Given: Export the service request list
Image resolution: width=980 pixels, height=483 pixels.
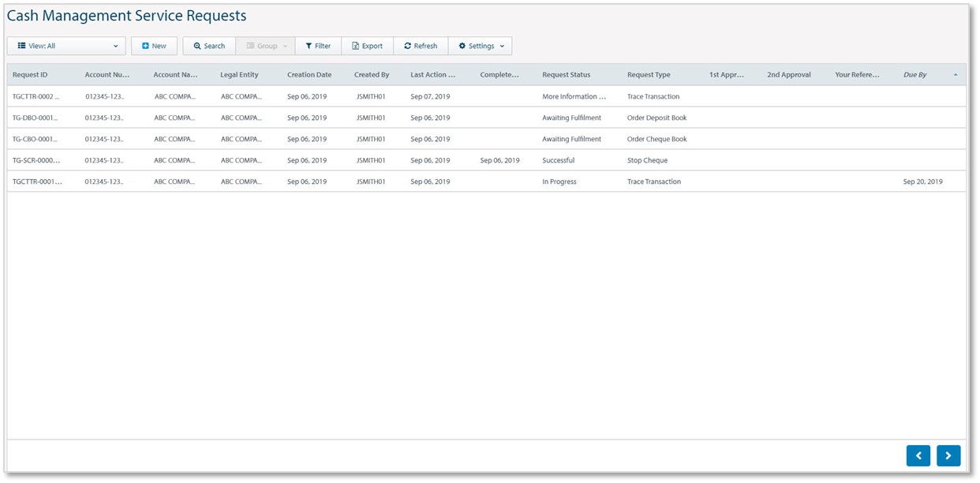Looking at the screenshot, I should [367, 47].
